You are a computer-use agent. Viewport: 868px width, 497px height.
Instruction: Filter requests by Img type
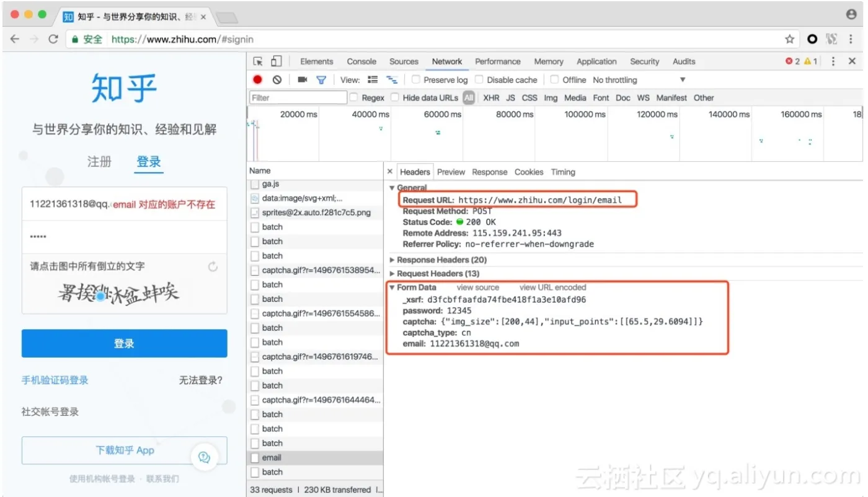(x=551, y=97)
